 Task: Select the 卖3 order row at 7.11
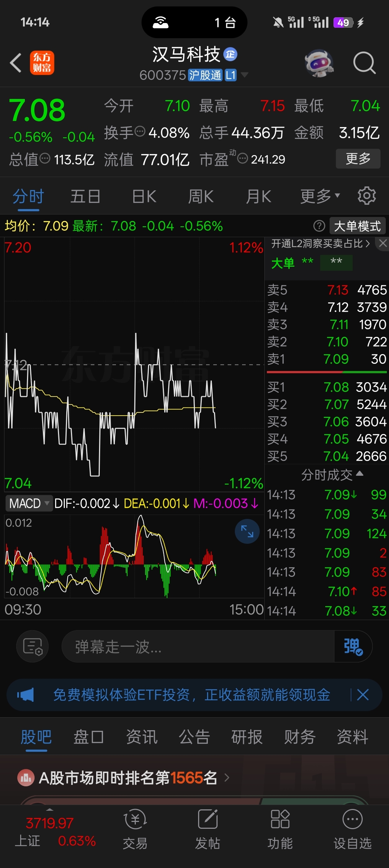point(327,324)
